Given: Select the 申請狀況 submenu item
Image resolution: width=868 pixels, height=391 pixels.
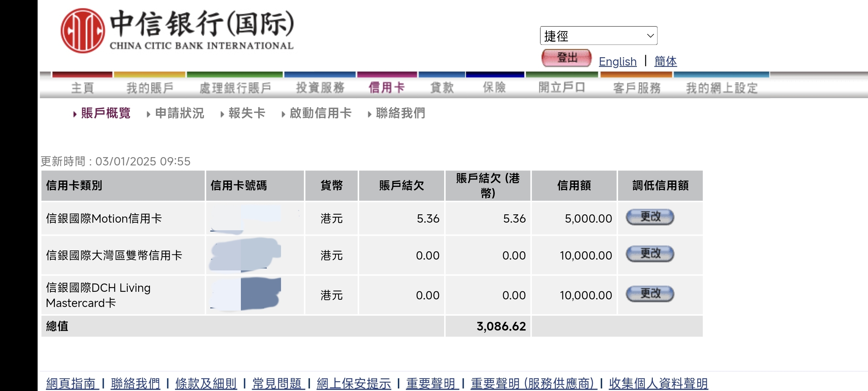Looking at the screenshot, I should (180, 113).
